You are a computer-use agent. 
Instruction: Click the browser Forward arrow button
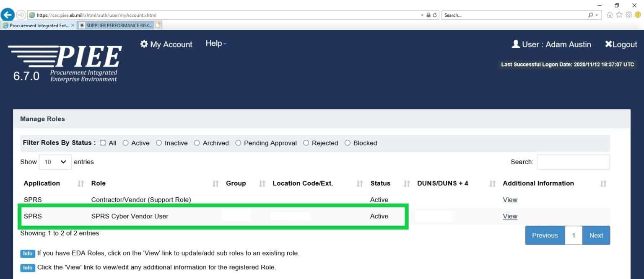[x=21, y=15]
